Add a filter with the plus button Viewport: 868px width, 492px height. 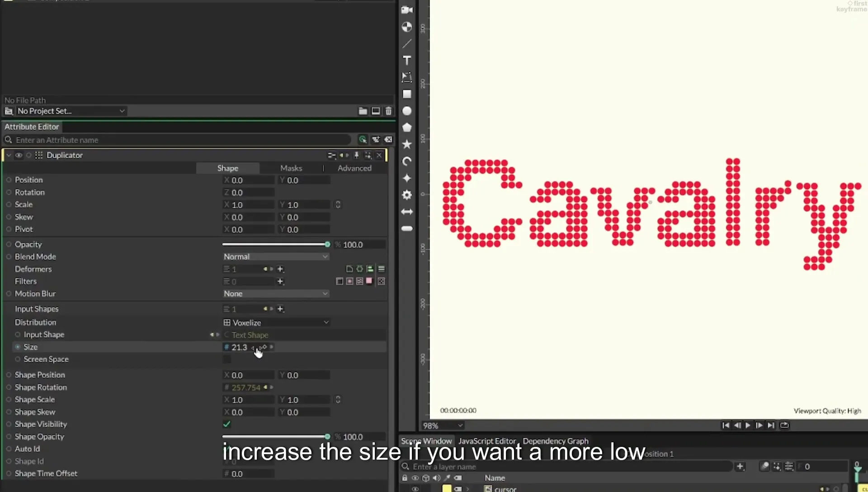(280, 281)
